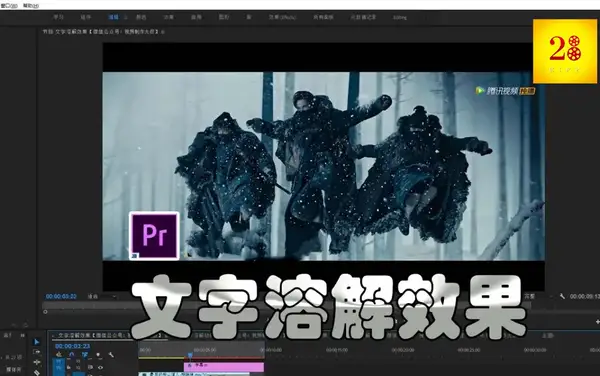Add a marker with the timeline marker icon
Viewport: 600px width, 376px height.
coord(98,355)
